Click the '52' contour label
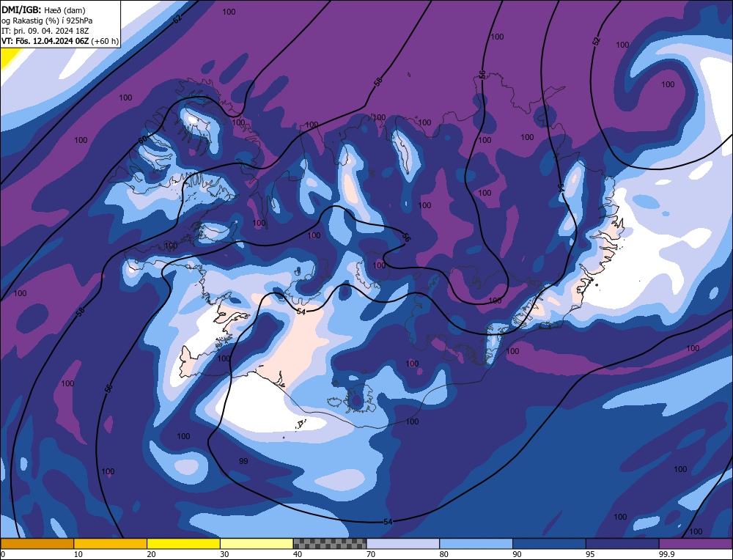The image size is (733, 560). coord(595,41)
